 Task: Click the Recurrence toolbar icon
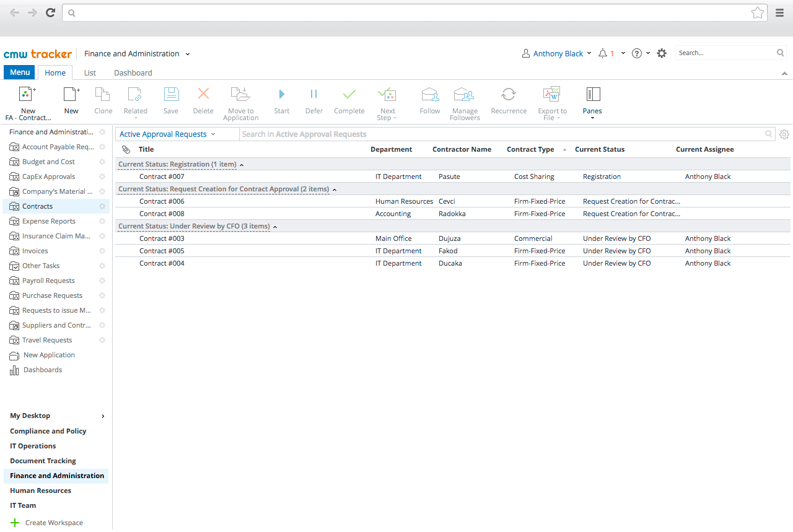point(509,94)
